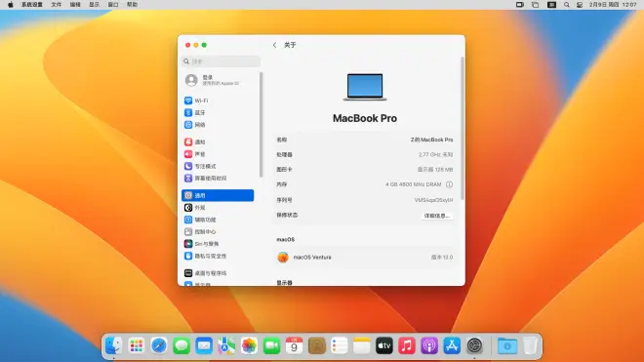Click the About pane scrollbar
644x362 pixels.
click(x=463, y=128)
